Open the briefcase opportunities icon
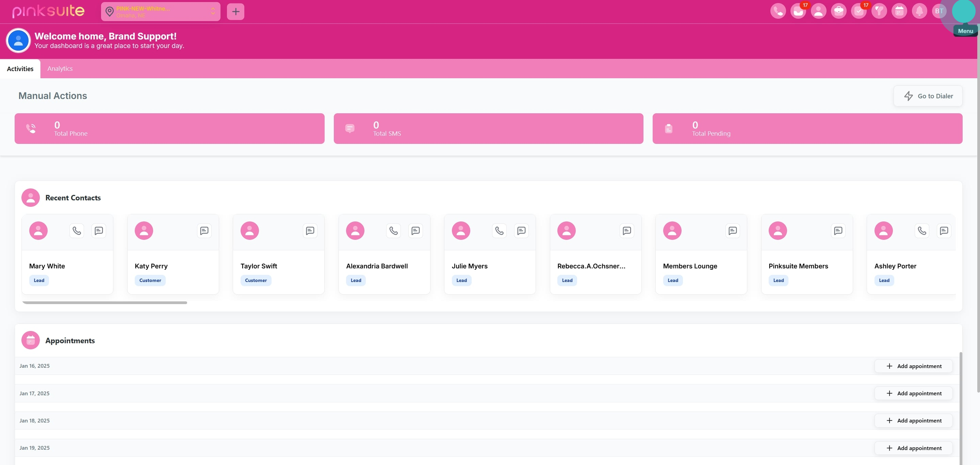Screen dimensions: 980x465 [x=838, y=11]
